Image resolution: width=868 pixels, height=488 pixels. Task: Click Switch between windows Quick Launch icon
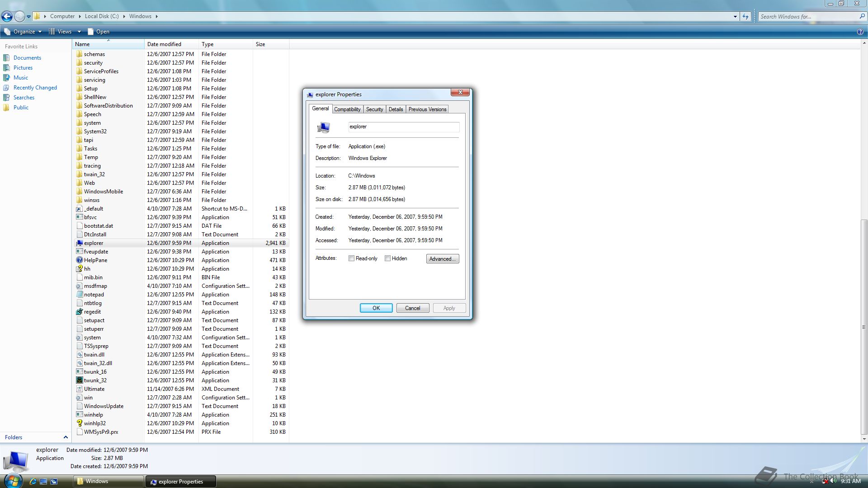click(54, 482)
